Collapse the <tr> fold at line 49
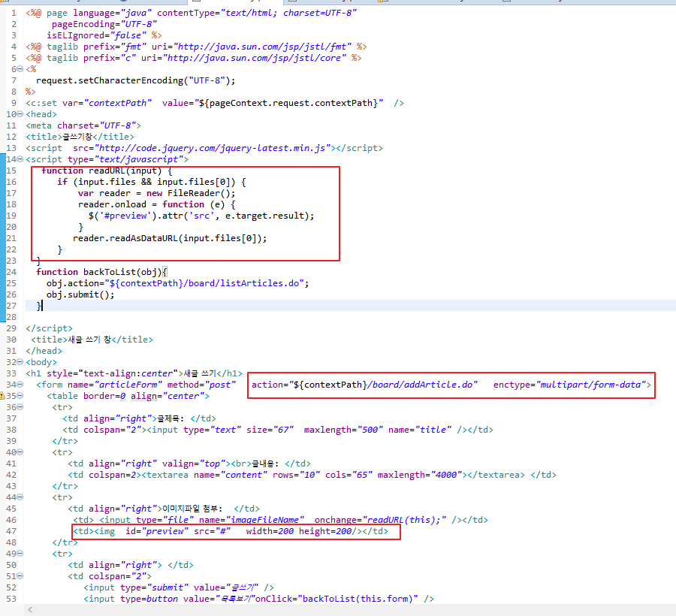Viewport: 676px width, 616px height. [20, 554]
